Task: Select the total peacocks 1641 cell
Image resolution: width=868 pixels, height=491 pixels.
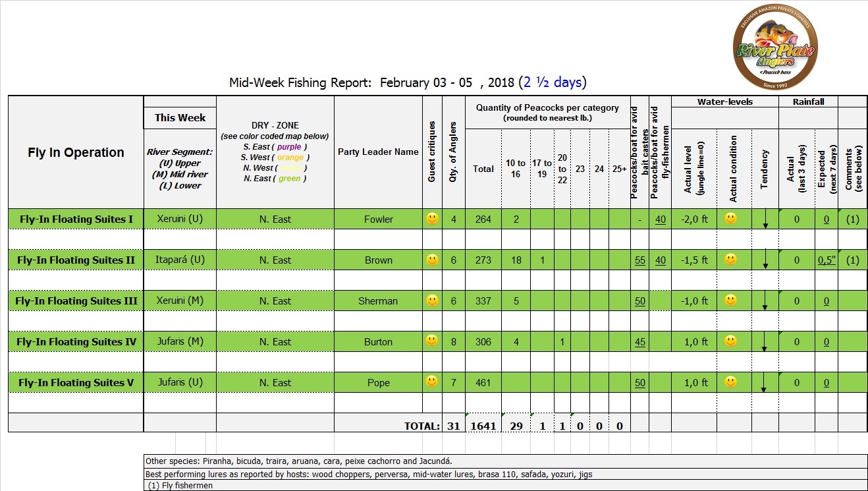Action: [483, 426]
